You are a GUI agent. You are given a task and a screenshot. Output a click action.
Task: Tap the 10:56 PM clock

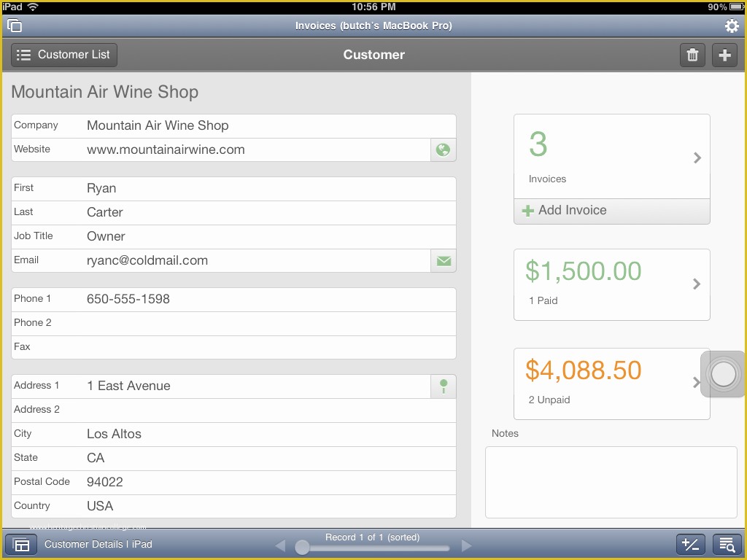click(x=373, y=7)
